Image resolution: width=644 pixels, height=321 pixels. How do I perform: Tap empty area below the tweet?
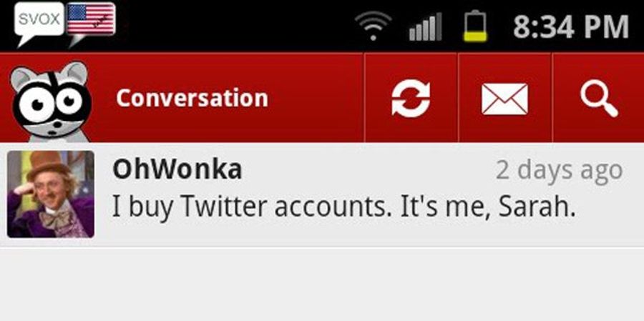point(322,284)
